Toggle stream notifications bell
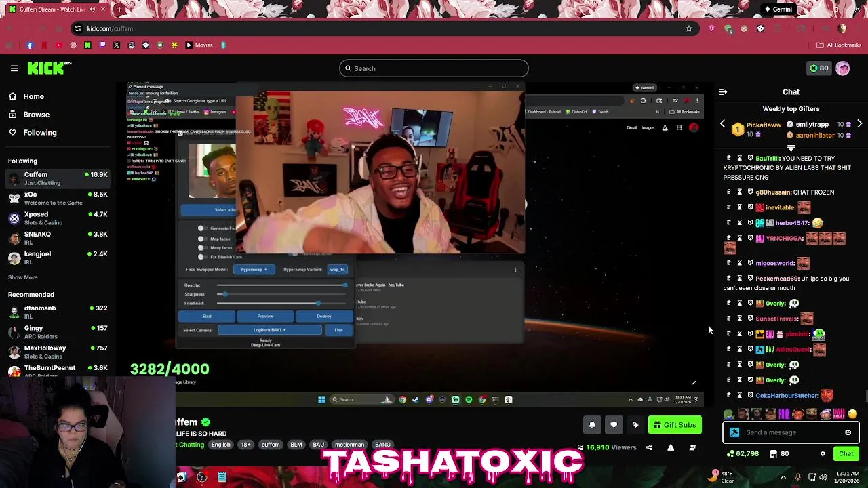868x488 pixels. (591, 425)
